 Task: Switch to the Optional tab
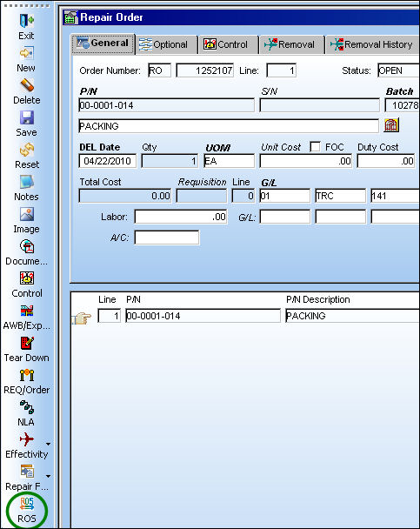[x=166, y=44]
